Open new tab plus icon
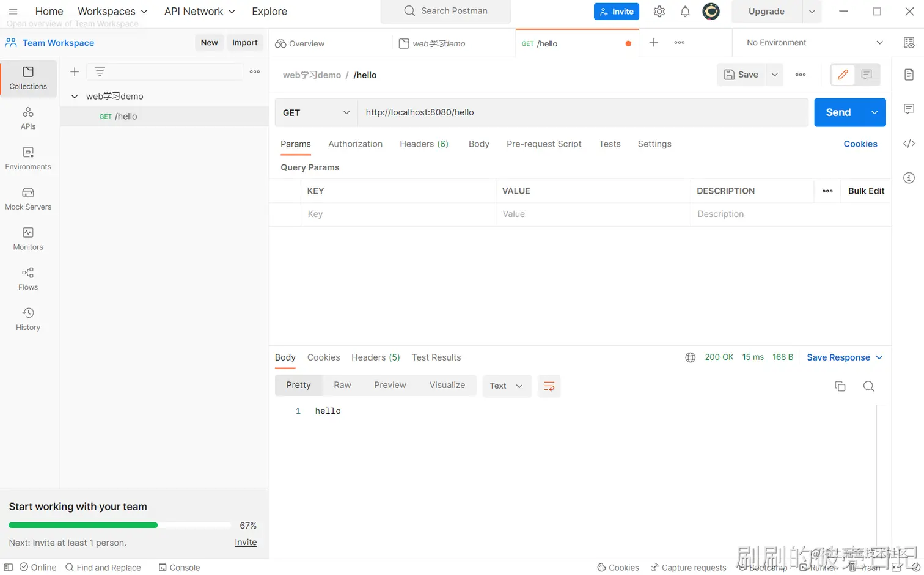The width and height of the screenshot is (924, 575). pos(653,42)
